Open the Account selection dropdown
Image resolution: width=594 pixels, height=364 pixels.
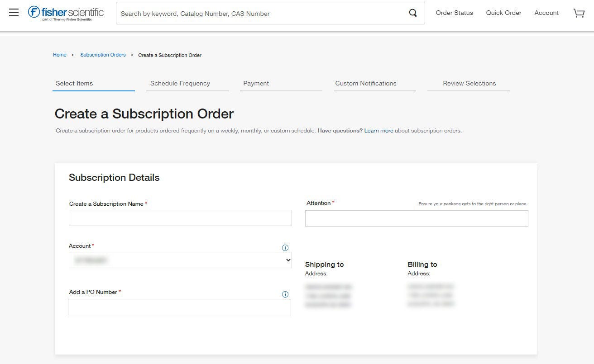(x=180, y=260)
